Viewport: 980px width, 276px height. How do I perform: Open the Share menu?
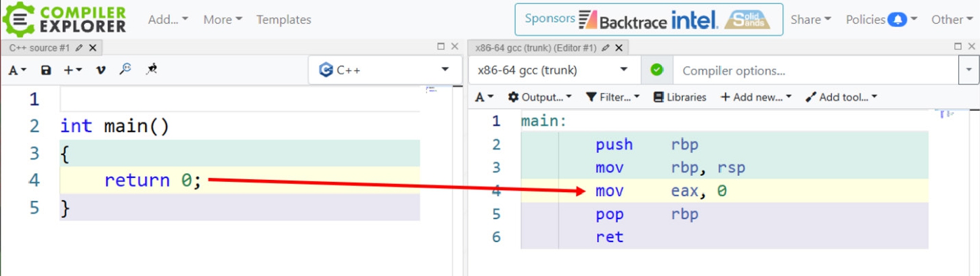(811, 20)
